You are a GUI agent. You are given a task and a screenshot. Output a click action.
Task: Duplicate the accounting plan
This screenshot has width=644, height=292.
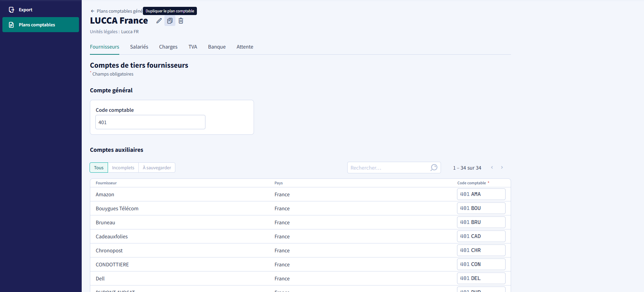click(x=170, y=21)
